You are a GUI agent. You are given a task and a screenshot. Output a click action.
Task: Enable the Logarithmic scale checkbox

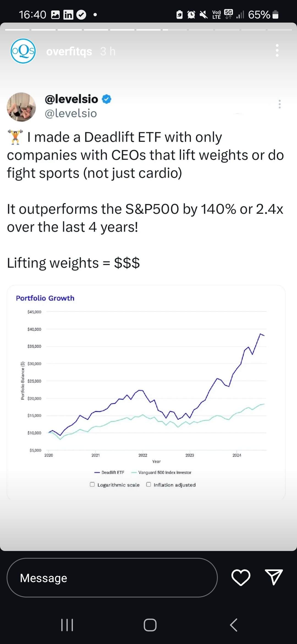[92, 484]
